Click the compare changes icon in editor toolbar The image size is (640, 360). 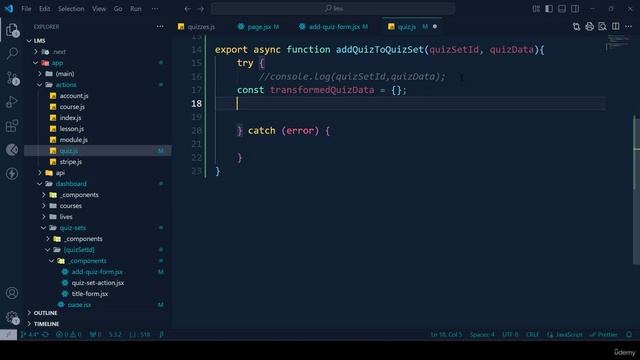pyautogui.click(x=576, y=27)
